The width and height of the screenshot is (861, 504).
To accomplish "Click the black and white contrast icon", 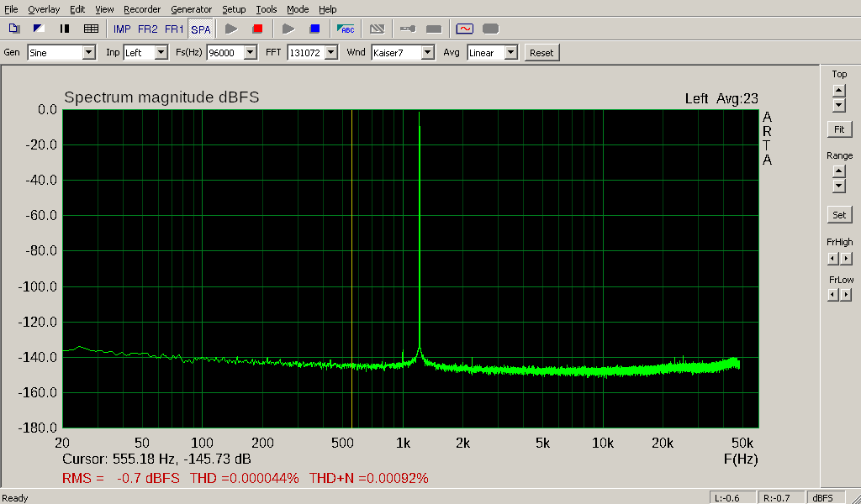I will tap(39, 29).
